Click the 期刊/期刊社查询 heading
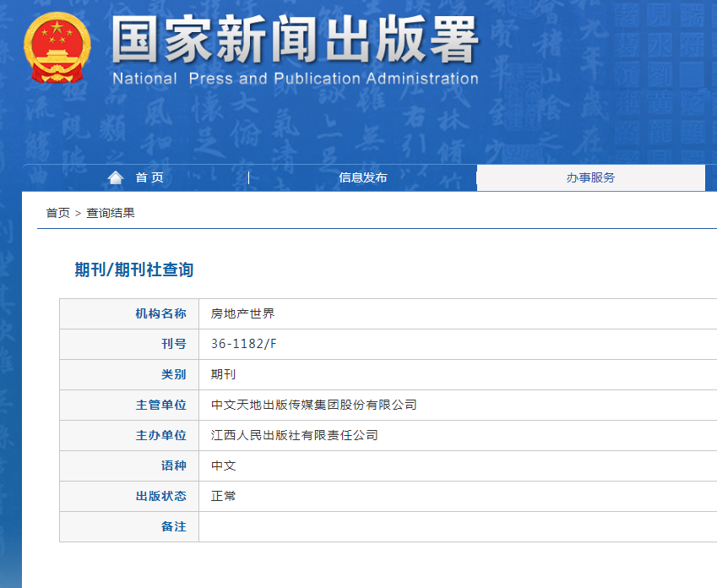Image resolution: width=717 pixels, height=588 pixels. coord(134,269)
